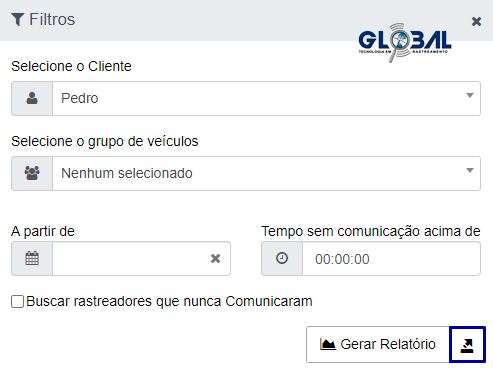493x371 pixels.
Task: Click the funnel filter icon beside Filtros
Action: (17, 19)
